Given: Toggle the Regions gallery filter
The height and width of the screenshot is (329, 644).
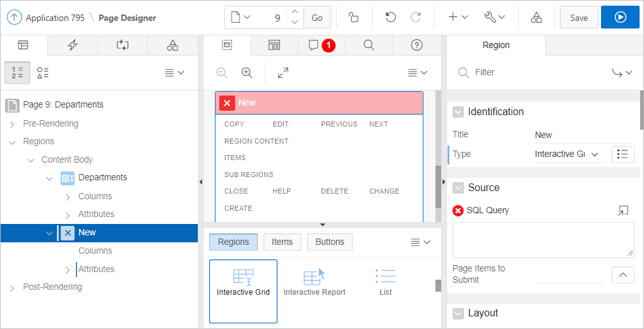Looking at the screenshot, I should coord(233,242).
